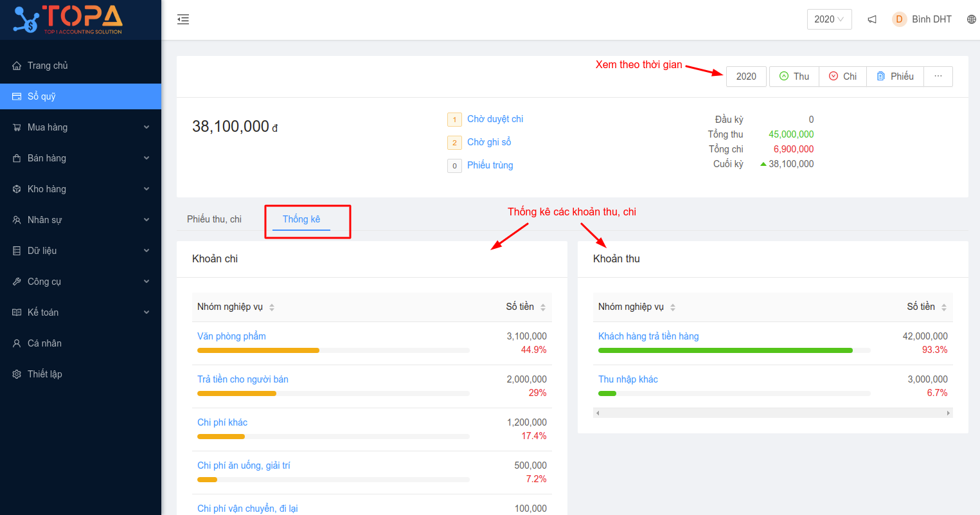Click the announcement megaphone icon
Image resolution: width=980 pixels, height=515 pixels.
point(872,19)
